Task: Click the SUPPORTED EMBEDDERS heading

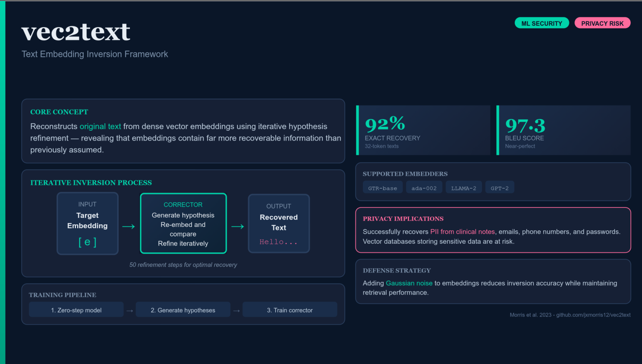Action: click(405, 174)
